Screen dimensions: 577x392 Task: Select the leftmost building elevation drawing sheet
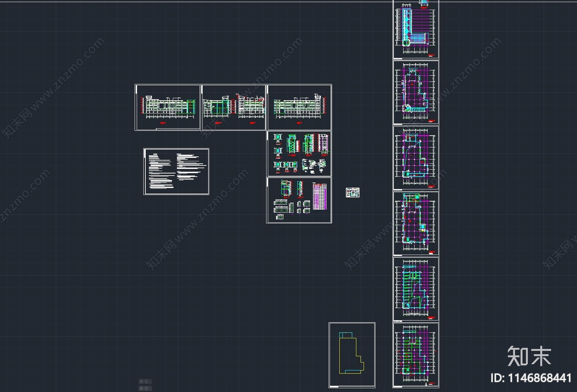[167, 107]
